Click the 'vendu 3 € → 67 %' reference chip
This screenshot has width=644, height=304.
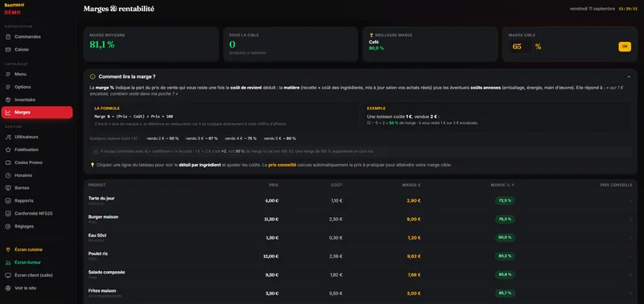[x=202, y=138]
